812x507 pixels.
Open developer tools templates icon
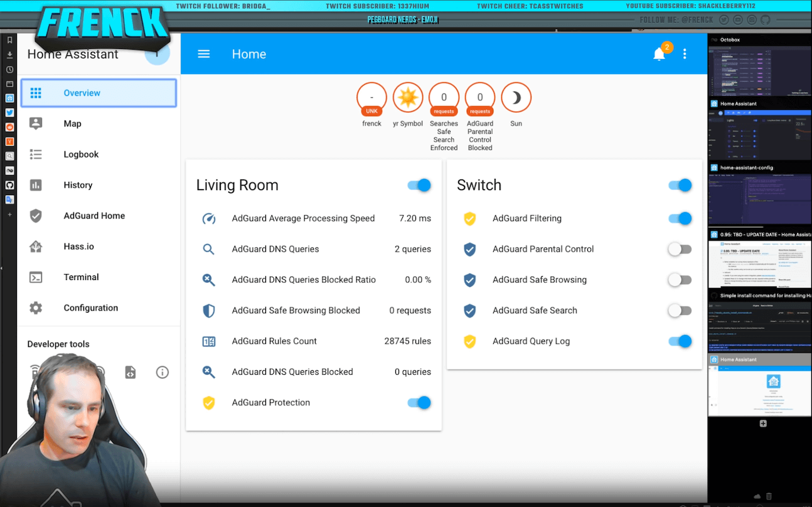(130, 372)
